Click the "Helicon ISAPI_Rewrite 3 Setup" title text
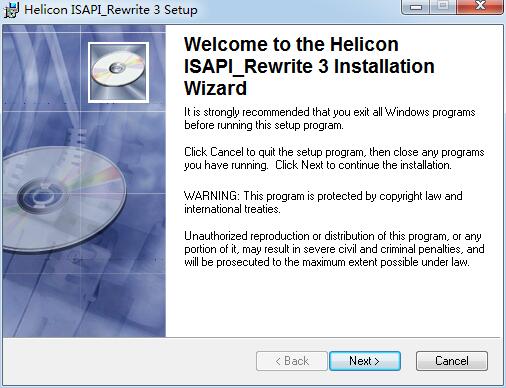Image resolution: width=506 pixels, height=388 pixels. tap(111, 10)
